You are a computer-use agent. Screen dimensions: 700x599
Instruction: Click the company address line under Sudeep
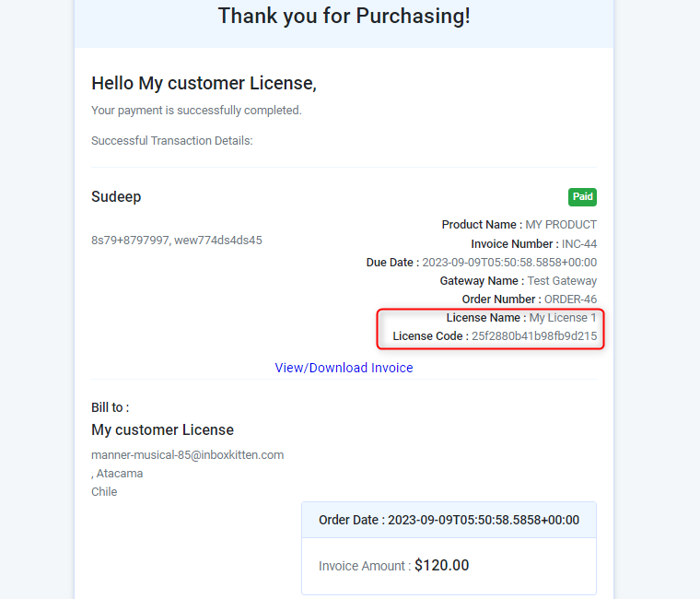coord(177,241)
